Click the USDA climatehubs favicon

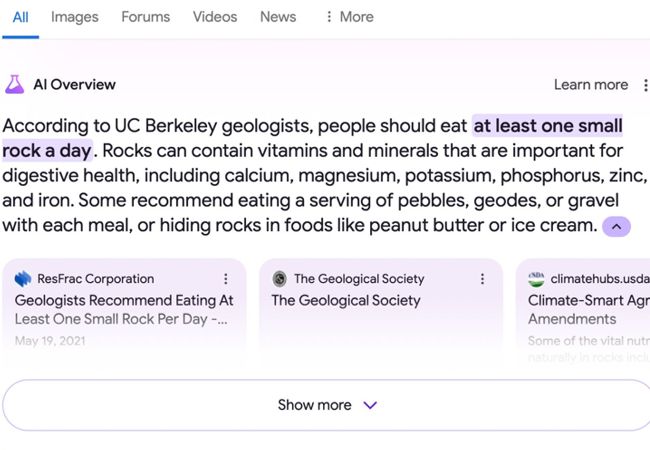[536, 279]
